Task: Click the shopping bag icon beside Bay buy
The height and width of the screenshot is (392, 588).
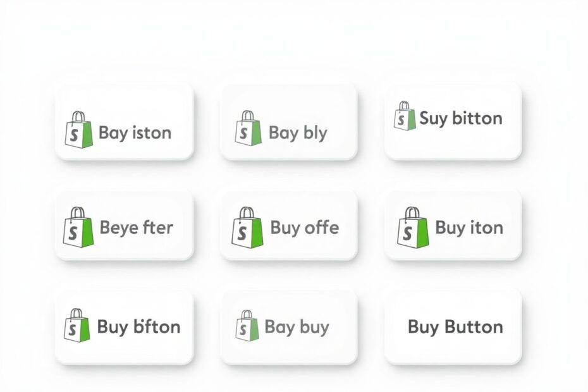Action: point(247,325)
